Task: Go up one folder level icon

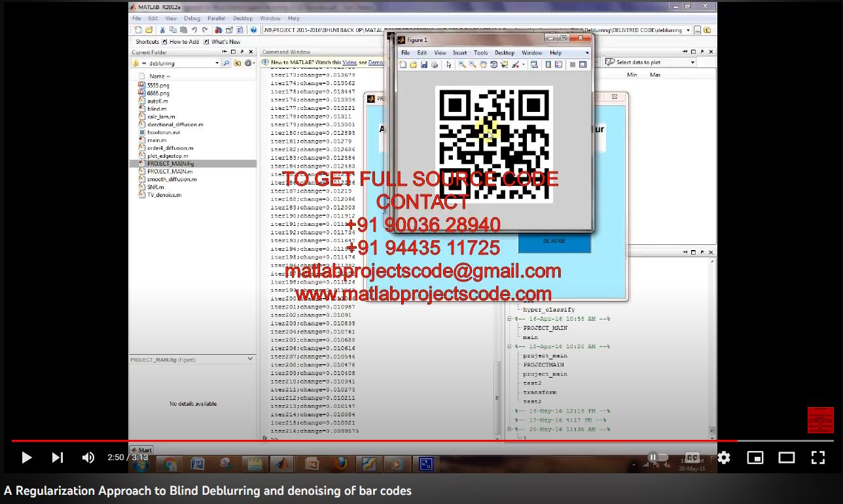Action: (238, 63)
